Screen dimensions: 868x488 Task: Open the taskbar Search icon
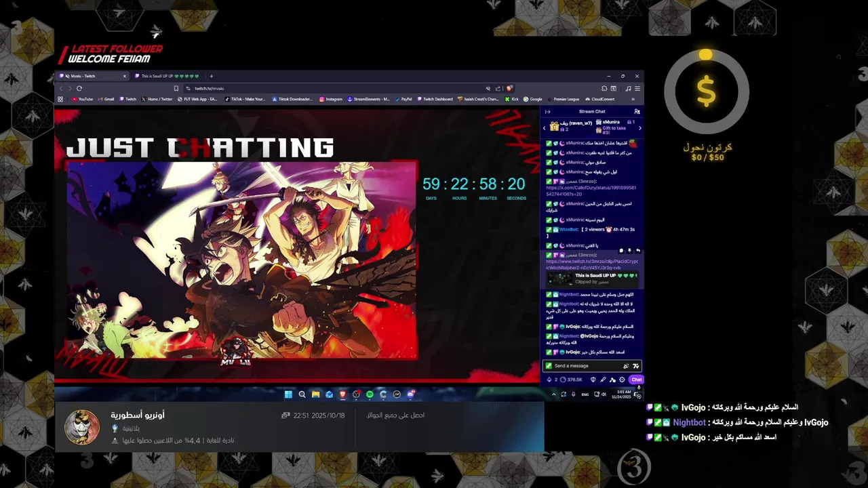coord(302,394)
